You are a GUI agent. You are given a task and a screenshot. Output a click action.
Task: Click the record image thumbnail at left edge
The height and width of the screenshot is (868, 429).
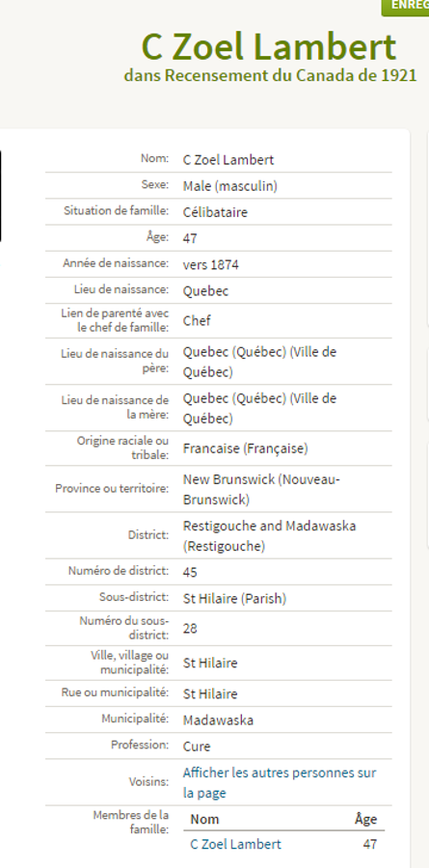coord(1,197)
